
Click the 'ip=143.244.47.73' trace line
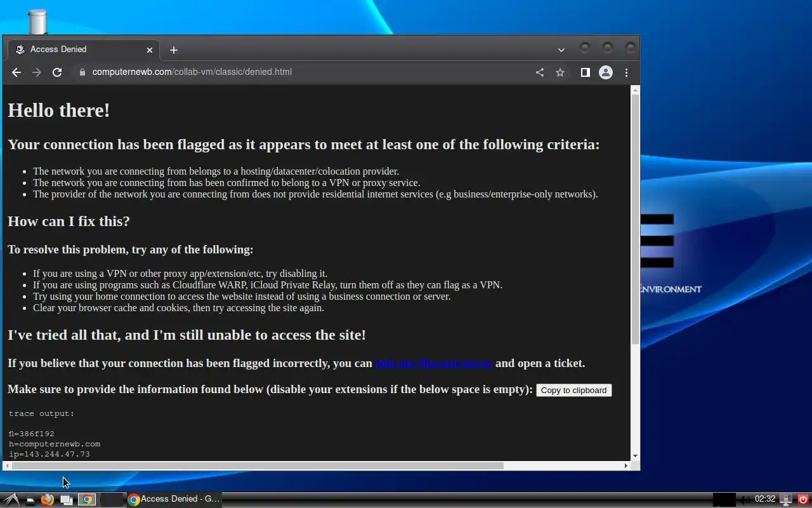[x=49, y=455]
